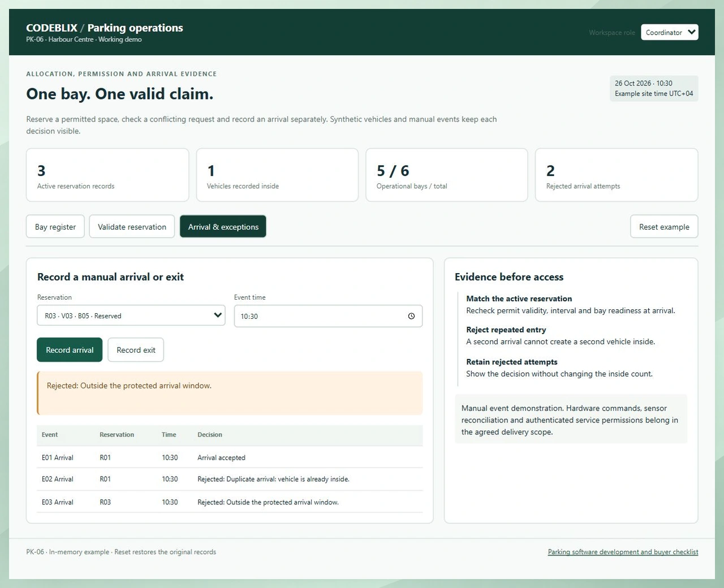Image resolution: width=724 pixels, height=588 pixels.
Task: Click the Rejected arrival attempts card
Action: pyautogui.click(x=617, y=175)
